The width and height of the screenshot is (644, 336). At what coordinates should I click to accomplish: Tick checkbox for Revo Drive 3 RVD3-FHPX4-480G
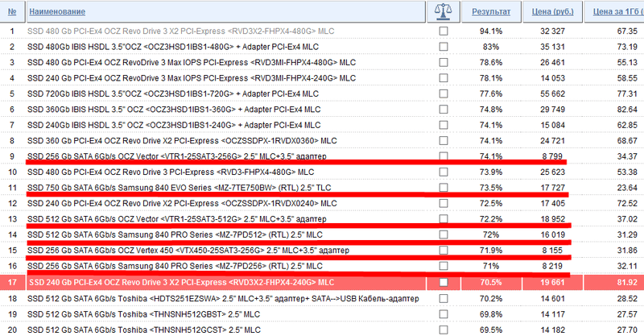(444, 172)
